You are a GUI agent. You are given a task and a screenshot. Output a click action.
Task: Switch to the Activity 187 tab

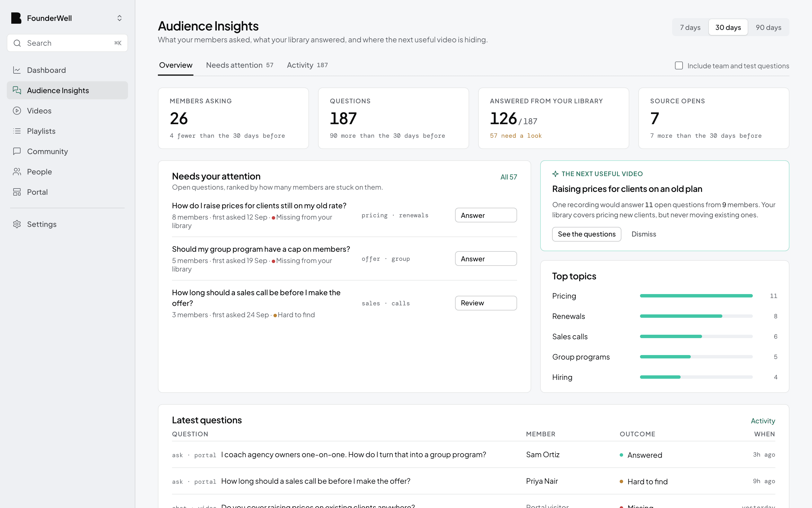point(307,65)
